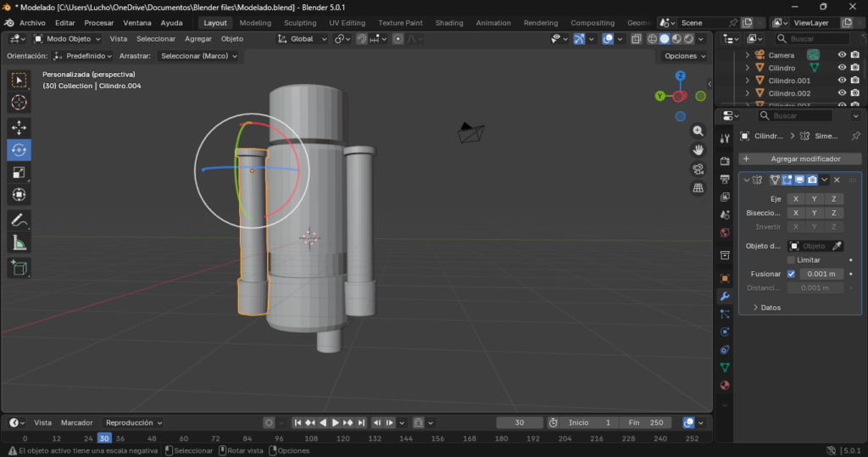Select the Move tool in the left toolbar
This screenshot has width=868, height=457.
19,127
